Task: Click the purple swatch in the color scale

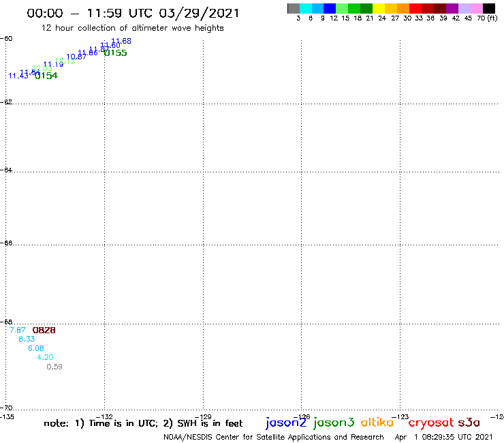Action: (452, 9)
